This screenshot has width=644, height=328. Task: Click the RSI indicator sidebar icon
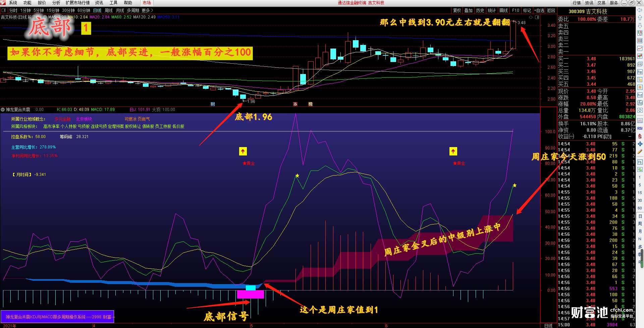[640, 128]
